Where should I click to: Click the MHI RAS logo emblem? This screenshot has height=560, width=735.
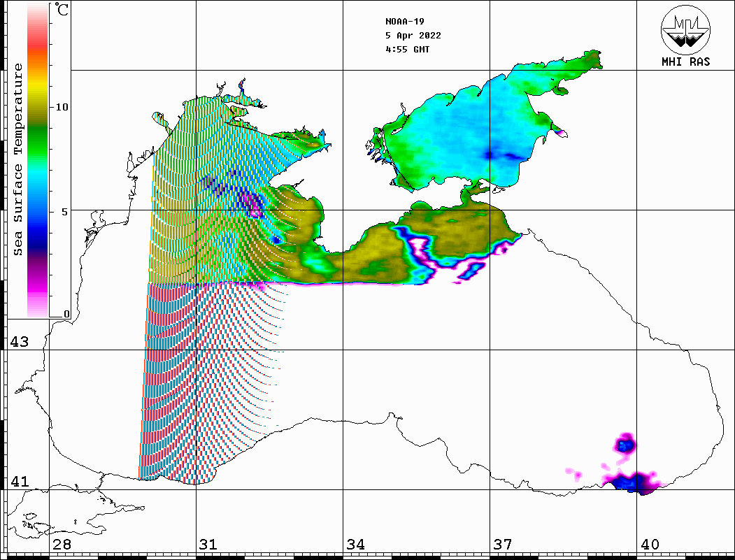pos(685,29)
